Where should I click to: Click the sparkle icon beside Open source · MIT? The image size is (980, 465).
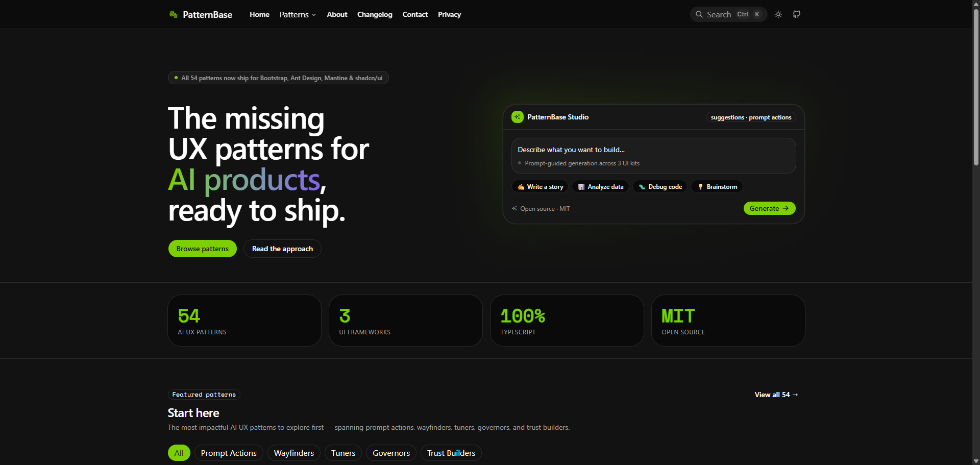click(x=514, y=208)
